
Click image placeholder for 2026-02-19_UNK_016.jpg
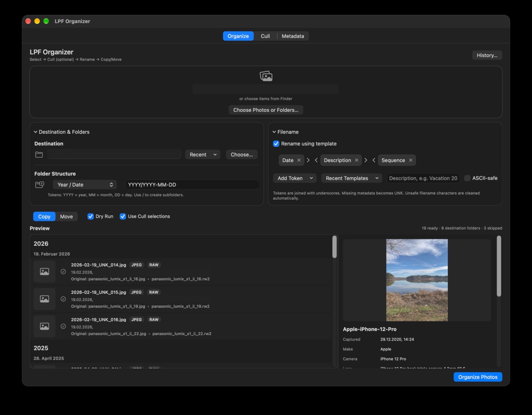click(45, 326)
